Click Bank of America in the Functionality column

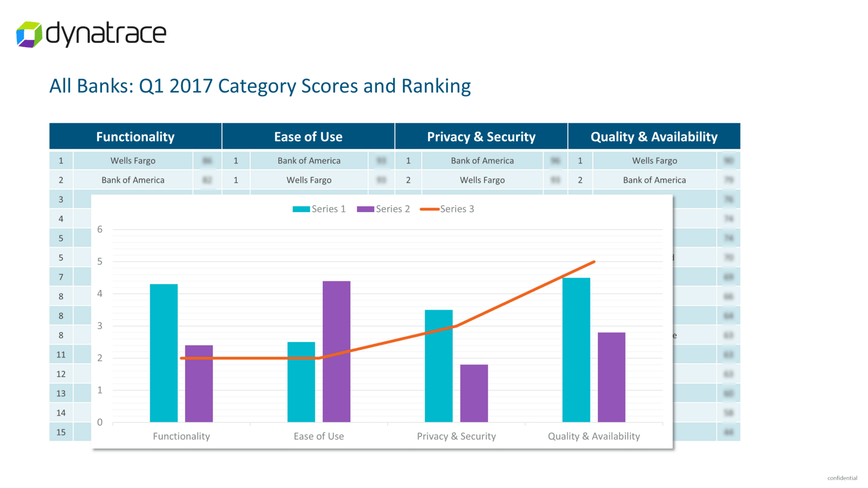[x=133, y=180]
